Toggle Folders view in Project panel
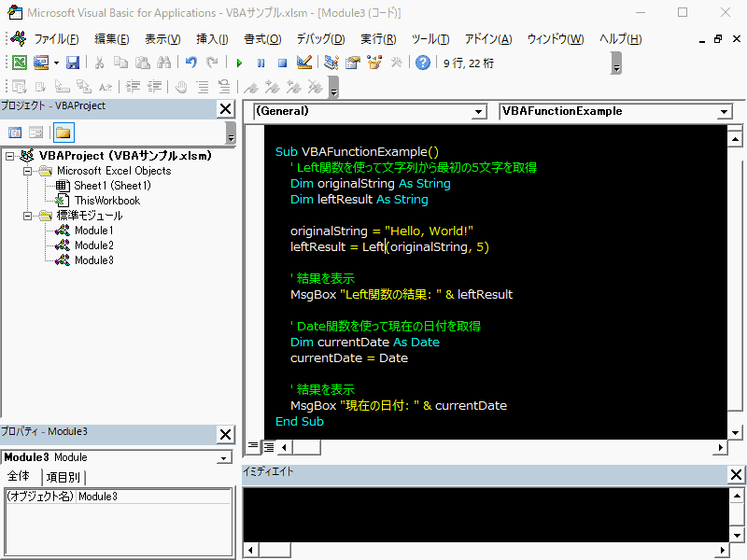Image resolution: width=747 pixels, height=560 pixels. [63, 133]
